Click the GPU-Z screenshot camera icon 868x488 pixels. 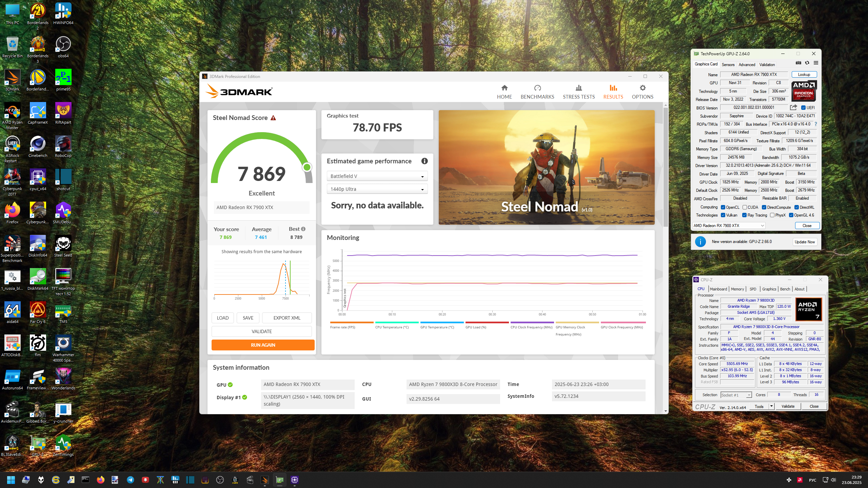pos(798,63)
